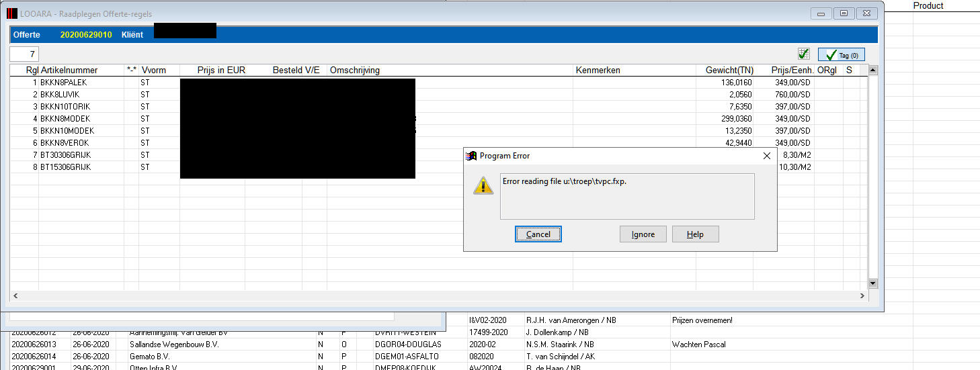
Task: Minimize the LOOARA Offerte-regels window
Action: (820, 13)
